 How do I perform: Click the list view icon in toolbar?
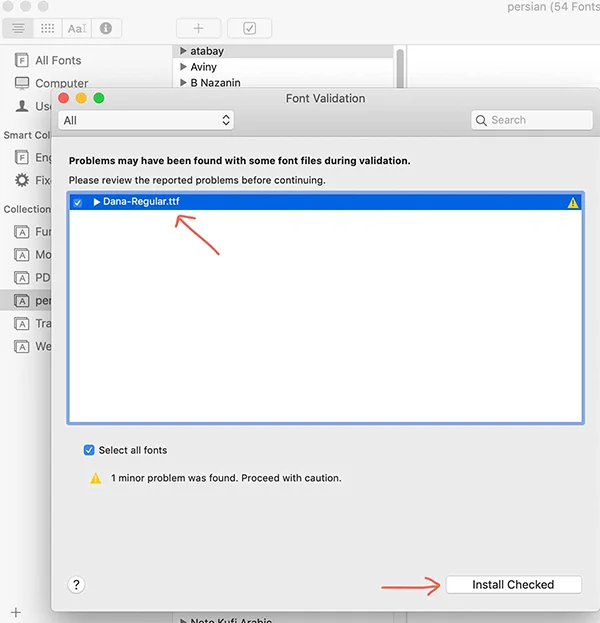pyautogui.click(x=19, y=28)
